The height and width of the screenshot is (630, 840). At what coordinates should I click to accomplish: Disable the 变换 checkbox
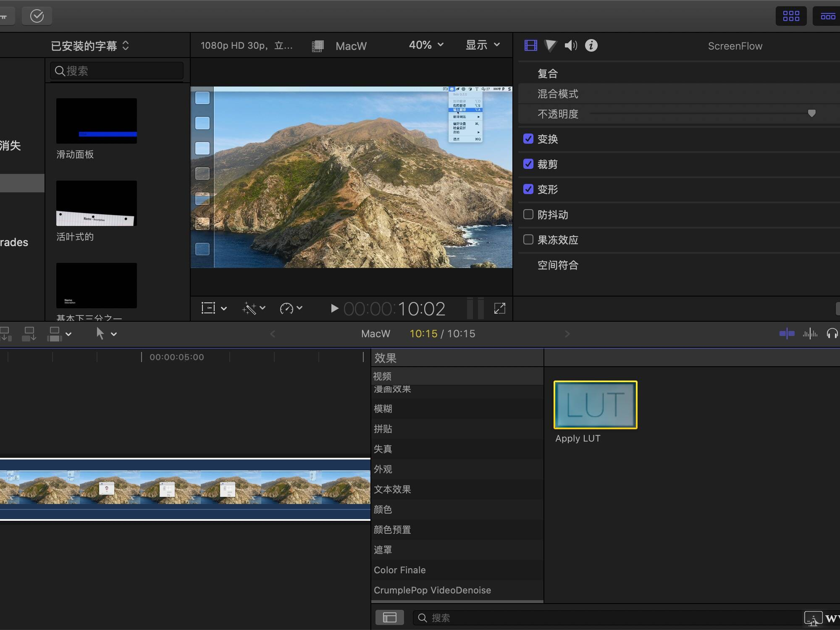coord(528,139)
